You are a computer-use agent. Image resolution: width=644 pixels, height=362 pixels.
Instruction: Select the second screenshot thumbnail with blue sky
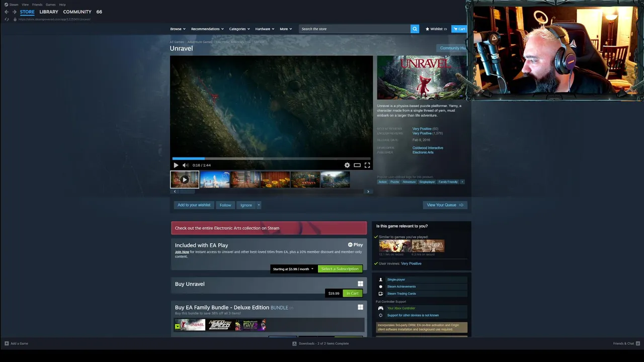coord(215,179)
